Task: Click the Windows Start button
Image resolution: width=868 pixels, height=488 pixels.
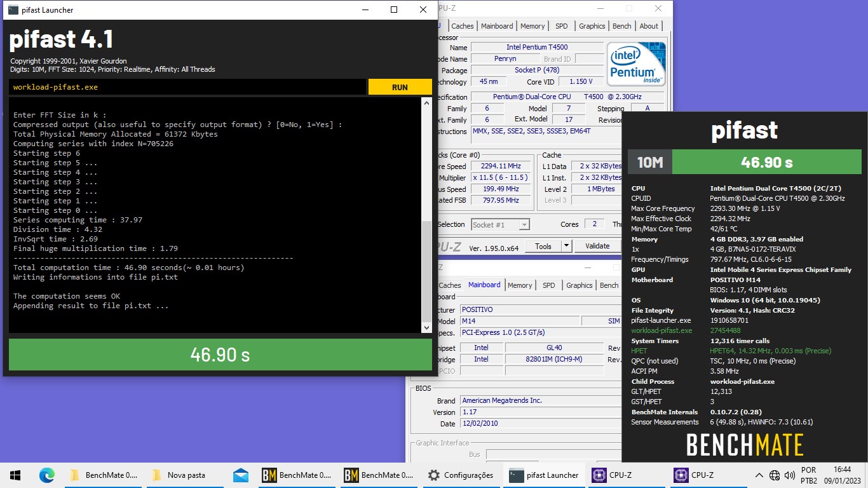Action: point(15,475)
